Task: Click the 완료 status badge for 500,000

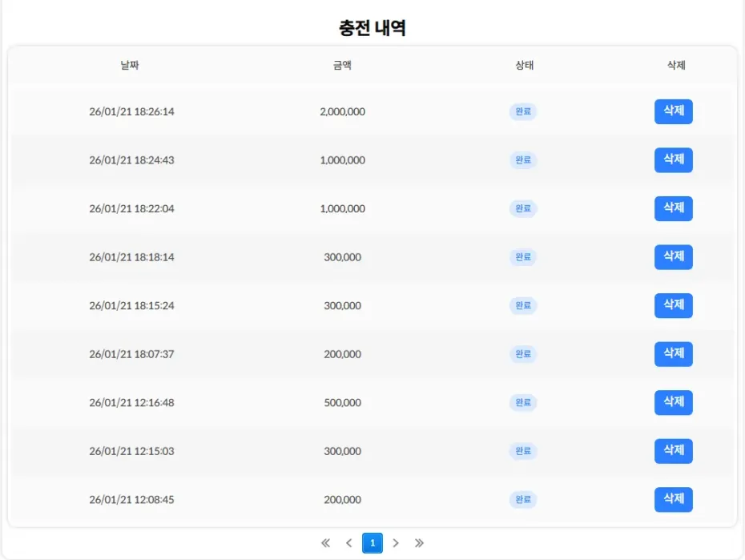Action: (x=523, y=402)
